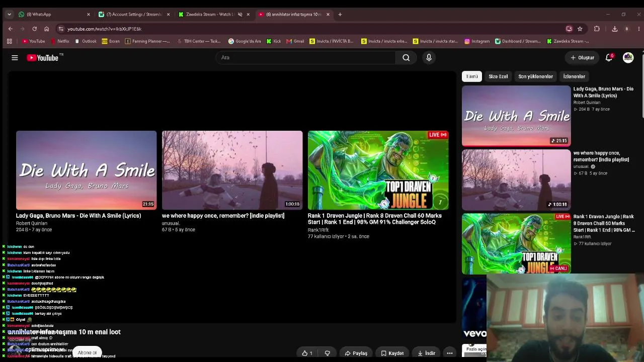Open the browser home page
Image resolution: width=644 pixels, height=362 pixels.
tap(46, 29)
